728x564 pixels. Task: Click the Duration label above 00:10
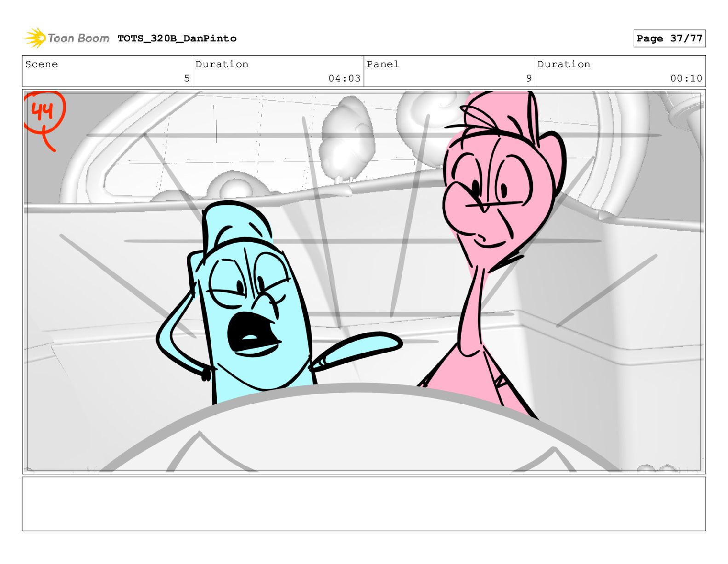click(564, 64)
